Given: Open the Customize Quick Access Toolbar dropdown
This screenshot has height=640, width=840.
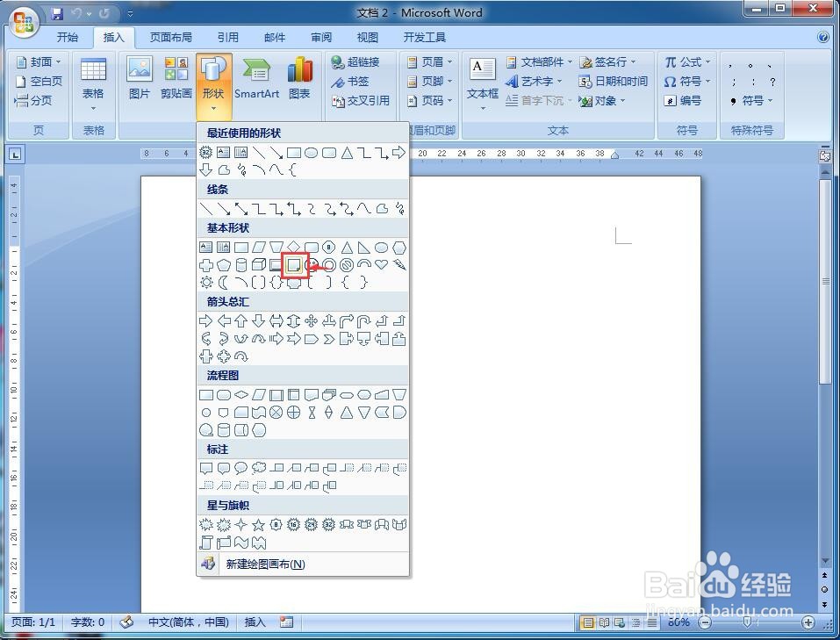Looking at the screenshot, I should tap(131, 14).
